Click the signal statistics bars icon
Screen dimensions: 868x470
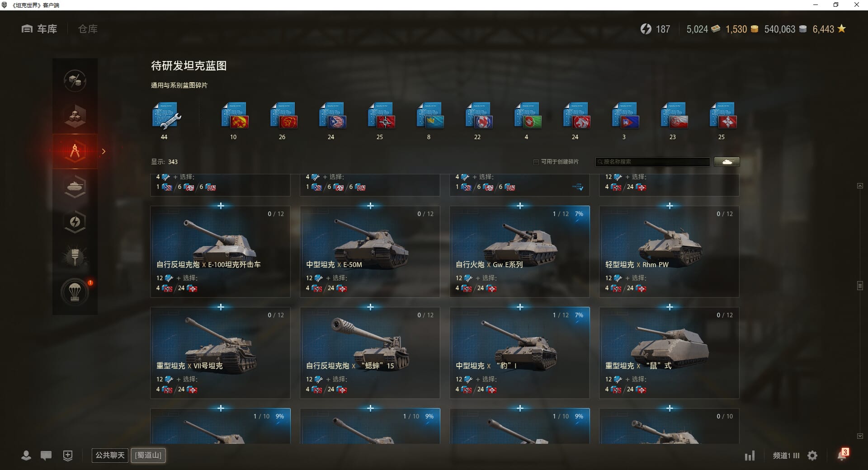click(x=750, y=456)
